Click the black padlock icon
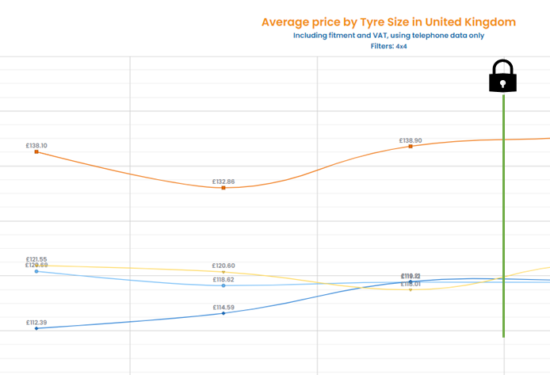This screenshot has height=375, width=550. [x=503, y=76]
